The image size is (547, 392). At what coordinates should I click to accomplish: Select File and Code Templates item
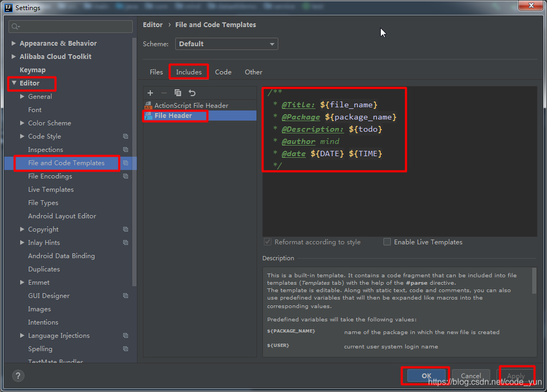coord(66,163)
